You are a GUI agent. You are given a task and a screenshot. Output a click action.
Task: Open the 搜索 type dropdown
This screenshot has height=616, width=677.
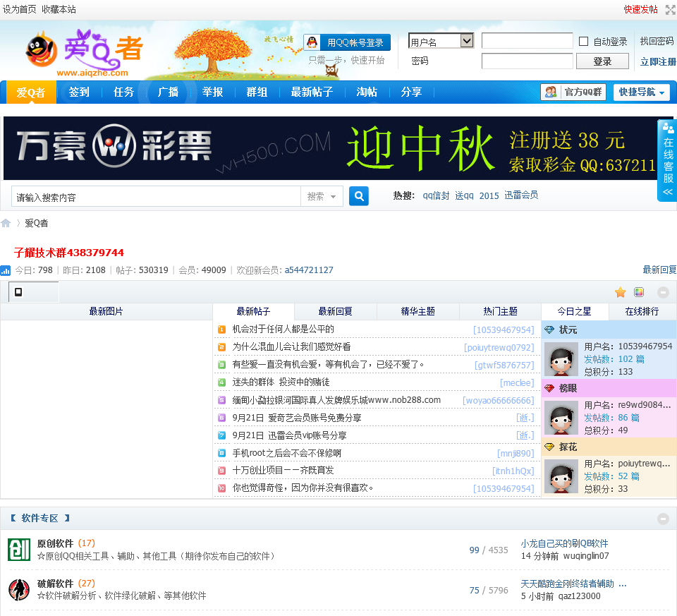322,197
